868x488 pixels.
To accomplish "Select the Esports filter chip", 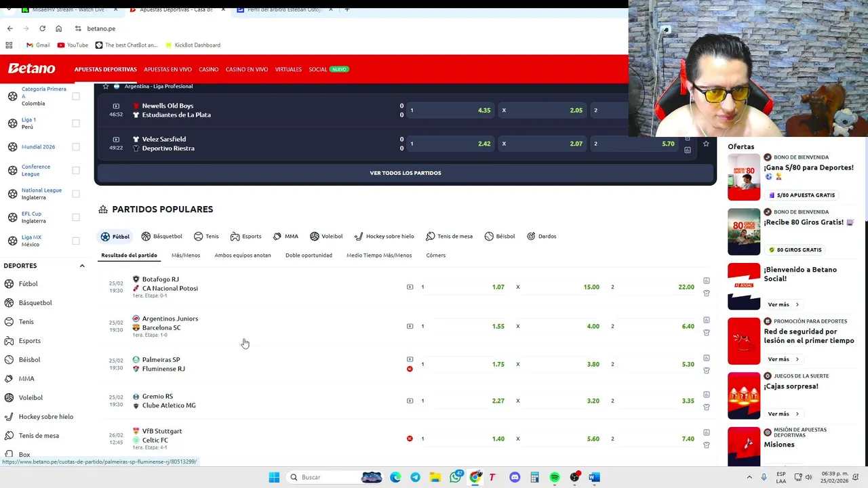I will 245,237.
